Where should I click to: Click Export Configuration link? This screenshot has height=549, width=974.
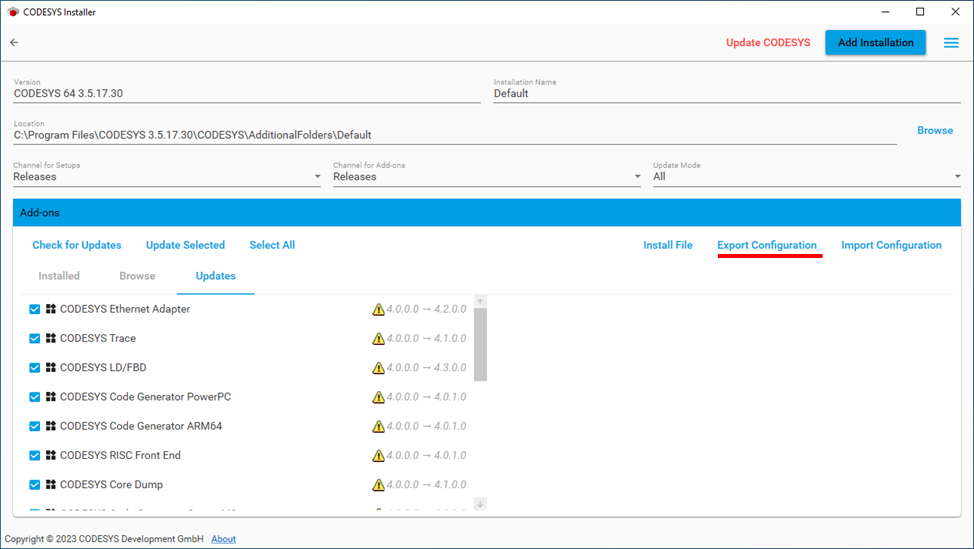(x=767, y=245)
